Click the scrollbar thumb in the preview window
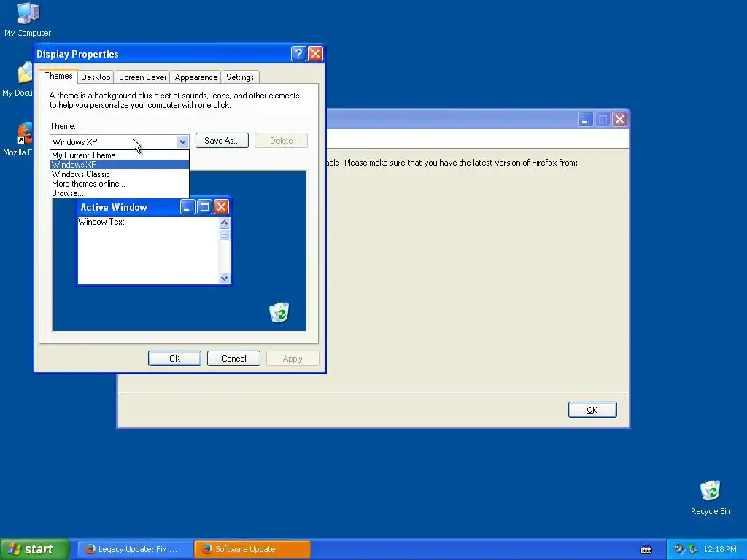Viewport: 747px width, 560px height. [225, 236]
